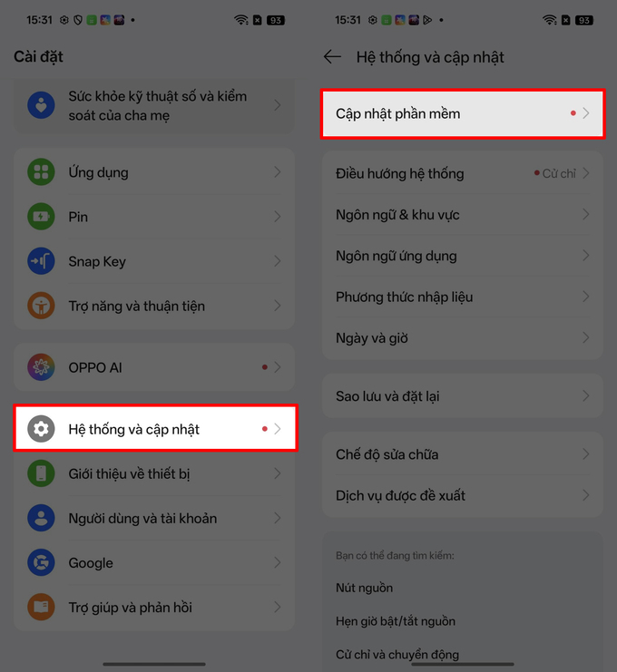Open Ngôn ngữ & khu vực
Viewport: 617px width, 672px height.
(463, 215)
